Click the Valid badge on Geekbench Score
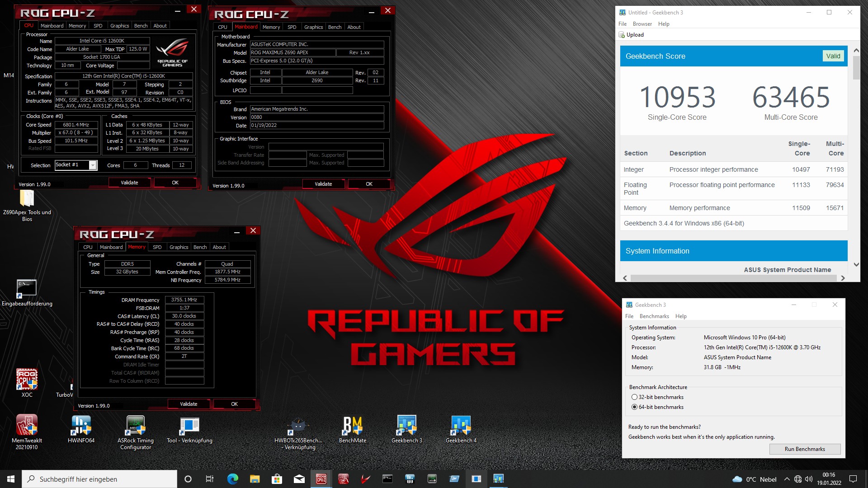This screenshot has height=488, width=868. click(833, 56)
